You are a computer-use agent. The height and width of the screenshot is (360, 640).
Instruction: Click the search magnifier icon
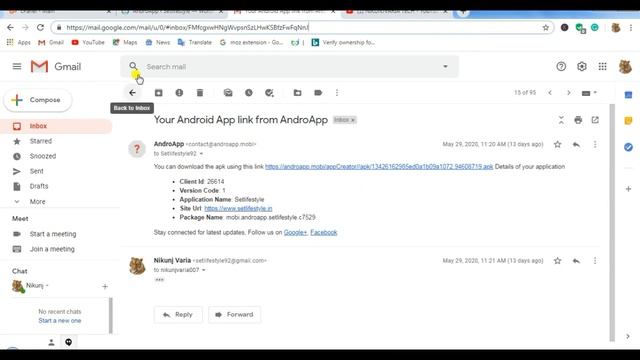(133, 66)
